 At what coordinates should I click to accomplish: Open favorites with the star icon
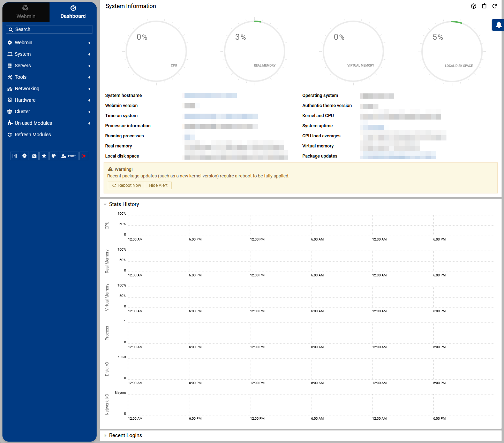coord(44,156)
